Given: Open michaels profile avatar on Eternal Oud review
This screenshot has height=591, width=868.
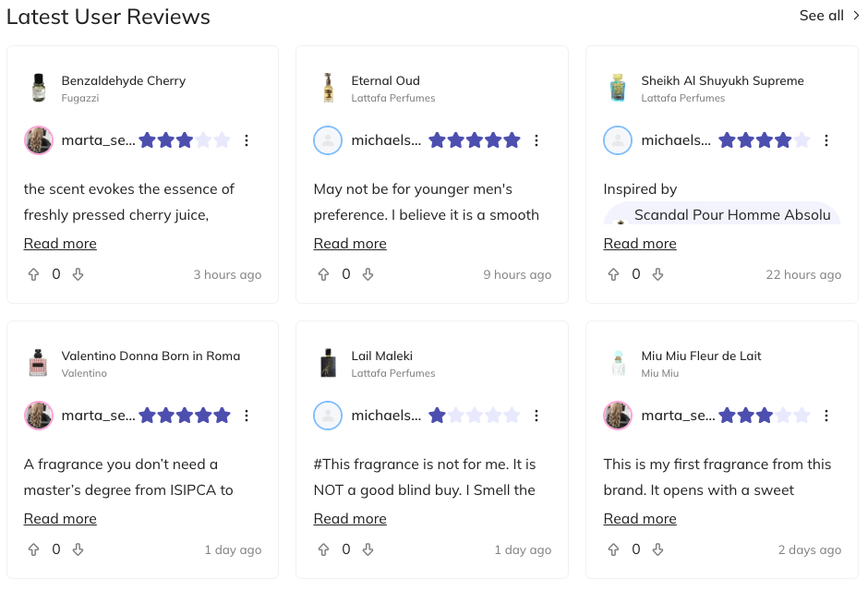Looking at the screenshot, I should pyautogui.click(x=328, y=140).
